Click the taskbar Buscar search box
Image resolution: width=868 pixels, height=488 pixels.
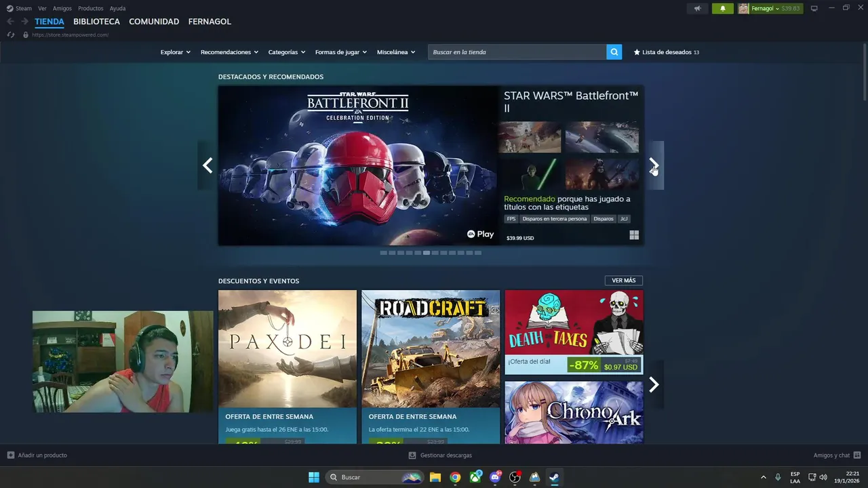click(376, 477)
